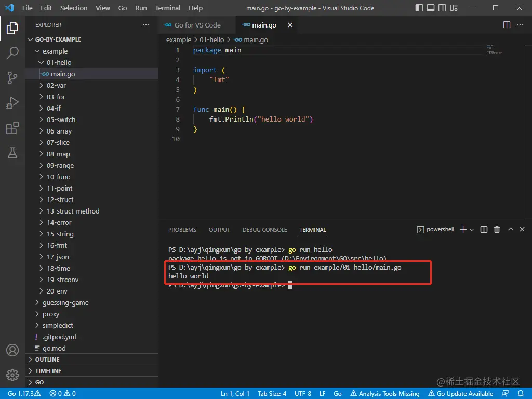The image size is (532, 399).
Task: Change the Go language mode
Action: point(338,394)
